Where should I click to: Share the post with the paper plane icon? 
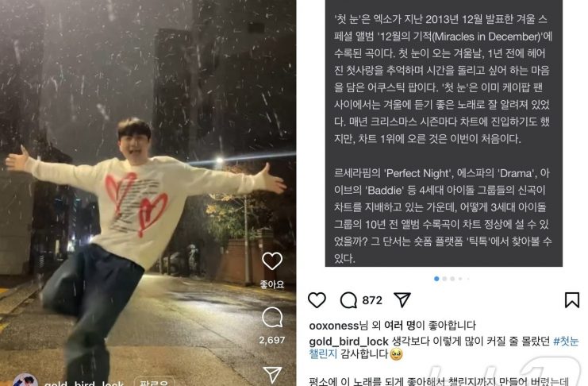402,300
